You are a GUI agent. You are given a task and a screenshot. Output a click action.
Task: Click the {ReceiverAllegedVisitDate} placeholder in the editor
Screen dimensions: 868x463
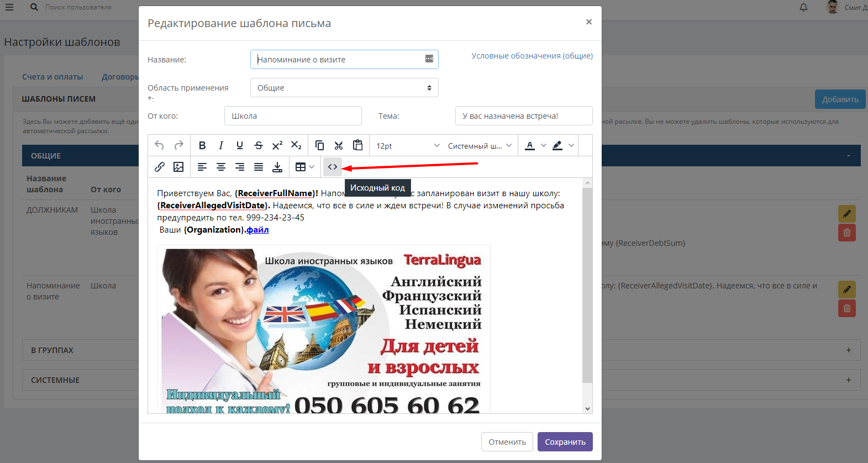coord(213,206)
